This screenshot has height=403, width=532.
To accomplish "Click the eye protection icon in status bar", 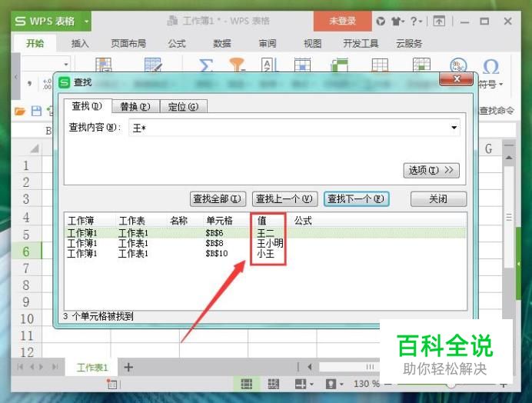I will point(331,384).
